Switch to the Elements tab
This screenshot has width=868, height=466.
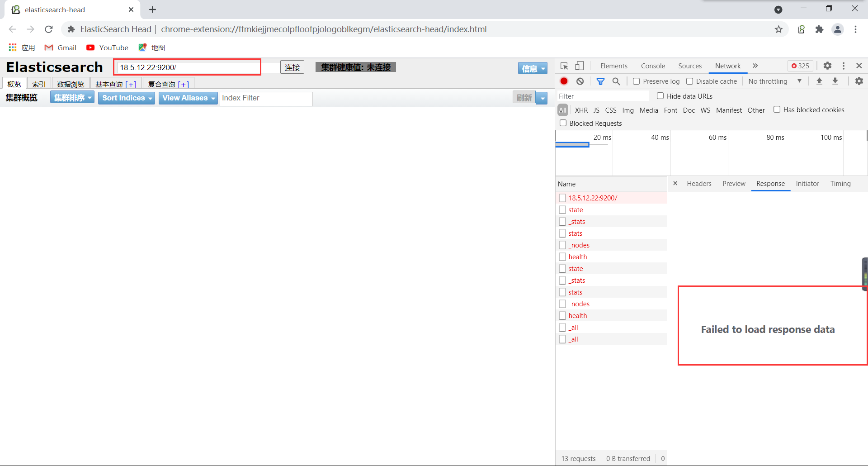click(613, 66)
